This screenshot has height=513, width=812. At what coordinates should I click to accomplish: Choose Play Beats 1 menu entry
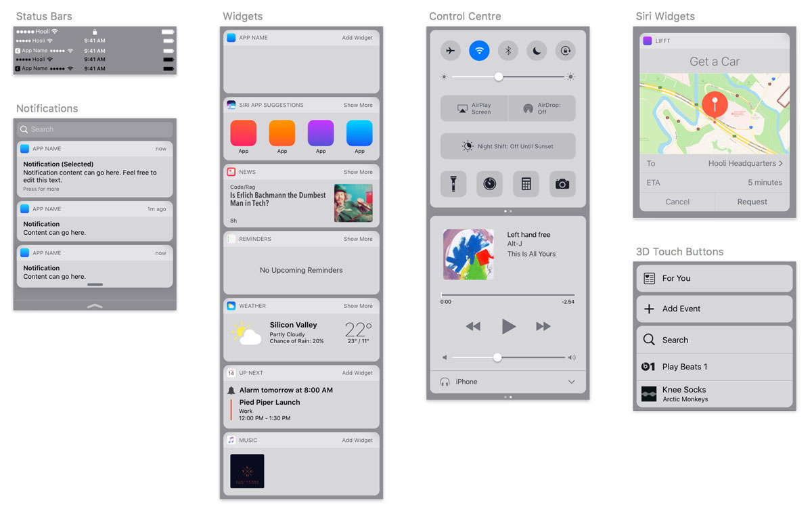pos(714,367)
